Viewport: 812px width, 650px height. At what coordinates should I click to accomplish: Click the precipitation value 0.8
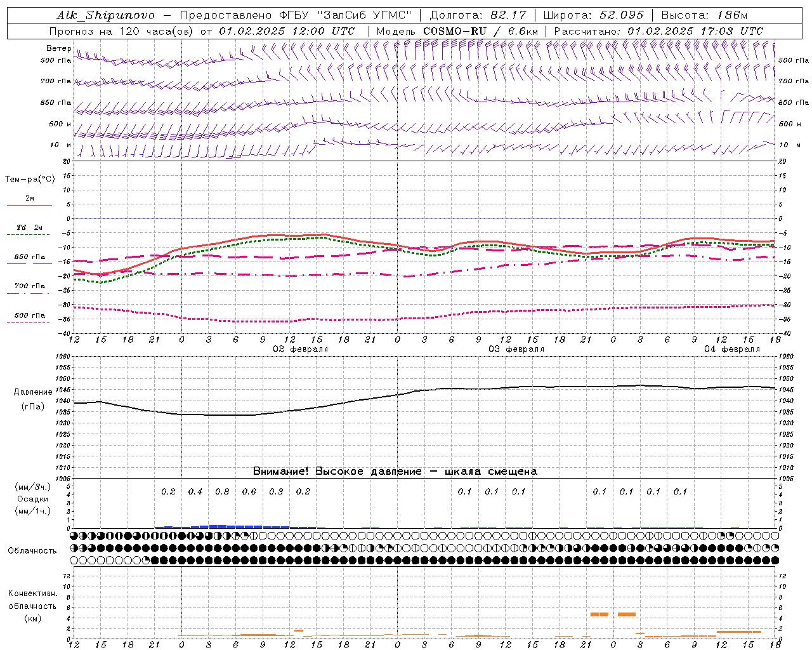coord(222,492)
